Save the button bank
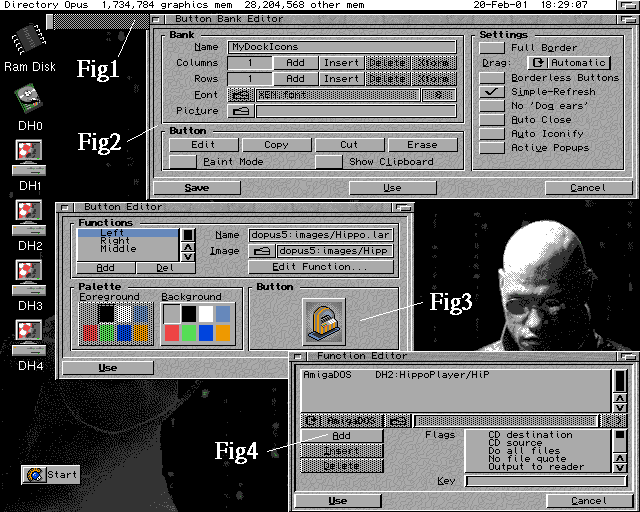Viewport: 640px width, 512px height. (197, 188)
